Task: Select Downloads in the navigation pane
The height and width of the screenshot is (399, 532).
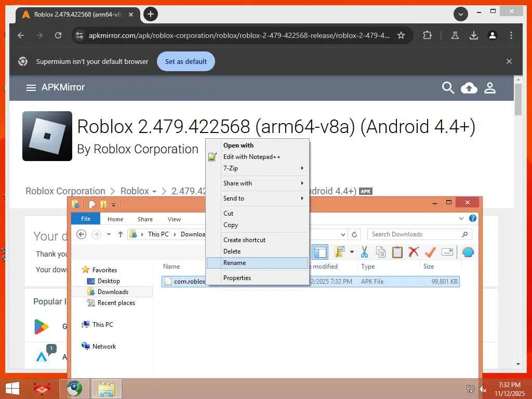Action: [x=113, y=292]
